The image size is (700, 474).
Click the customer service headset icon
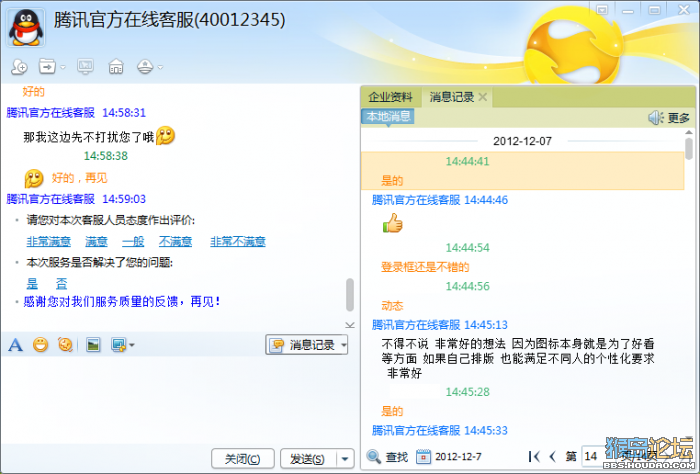tap(145, 67)
